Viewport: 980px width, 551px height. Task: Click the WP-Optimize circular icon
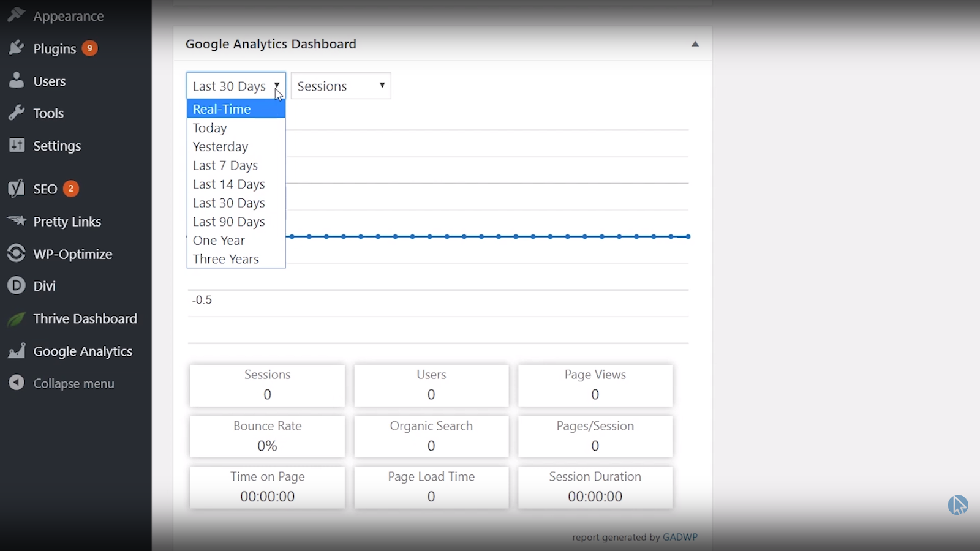click(x=17, y=253)
